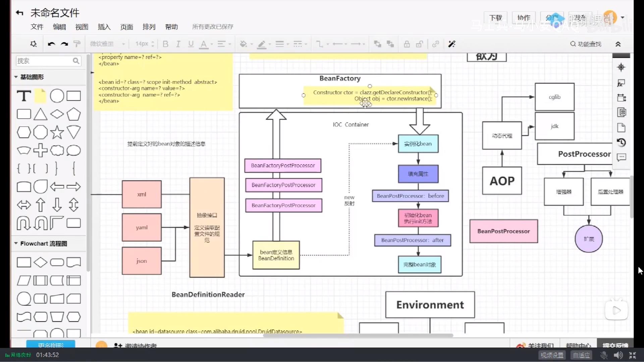
Task: Collapse the toolbar with the double chevron
Action: click(x=618, y=44)
